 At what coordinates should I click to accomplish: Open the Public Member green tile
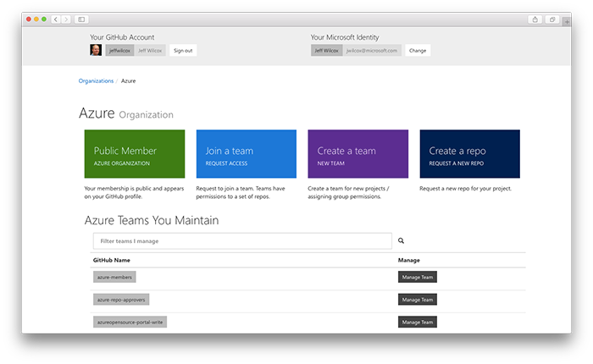point(135,154)
